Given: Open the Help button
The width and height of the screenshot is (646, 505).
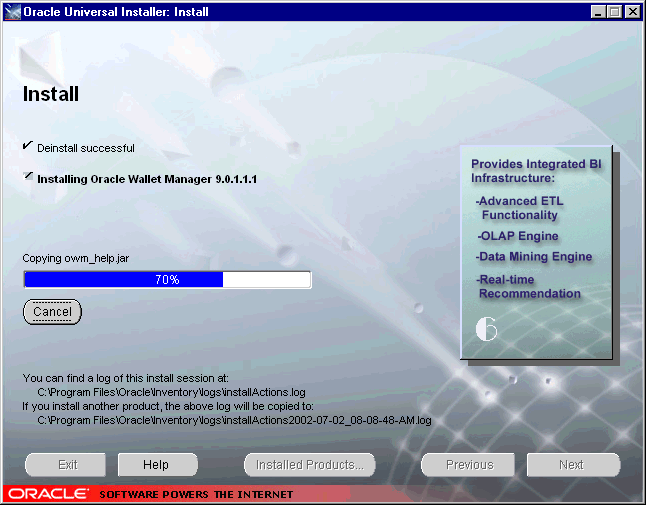Looking at the screenshot, I should [x=157, y=465].
